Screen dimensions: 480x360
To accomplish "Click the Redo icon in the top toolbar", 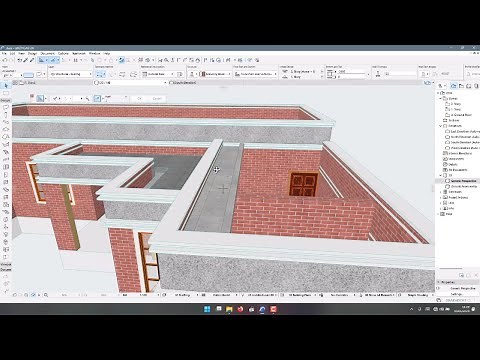I will click(x=11, y=60).
